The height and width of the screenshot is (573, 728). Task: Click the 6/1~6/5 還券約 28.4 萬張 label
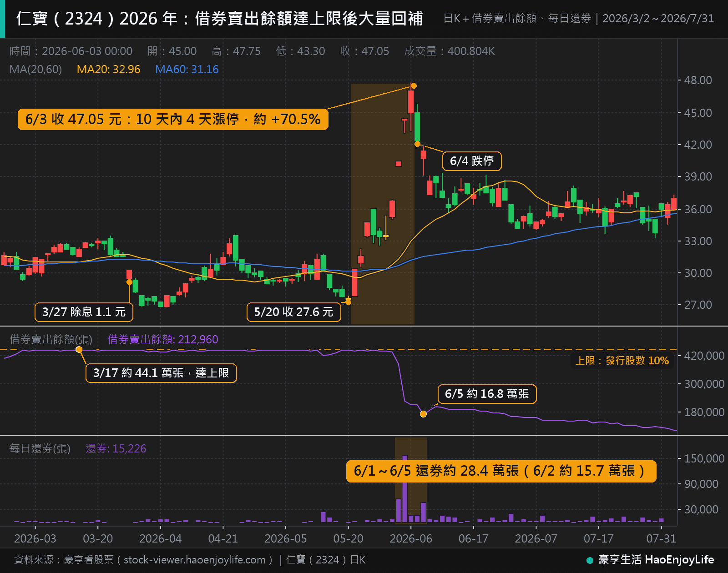(501, 471)
